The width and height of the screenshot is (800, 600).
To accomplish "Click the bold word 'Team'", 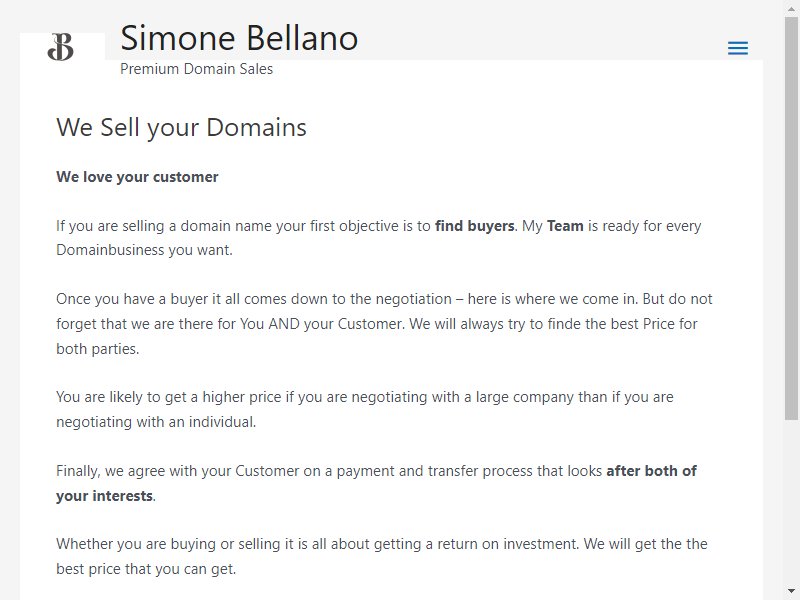I will (x=565, y=226).
